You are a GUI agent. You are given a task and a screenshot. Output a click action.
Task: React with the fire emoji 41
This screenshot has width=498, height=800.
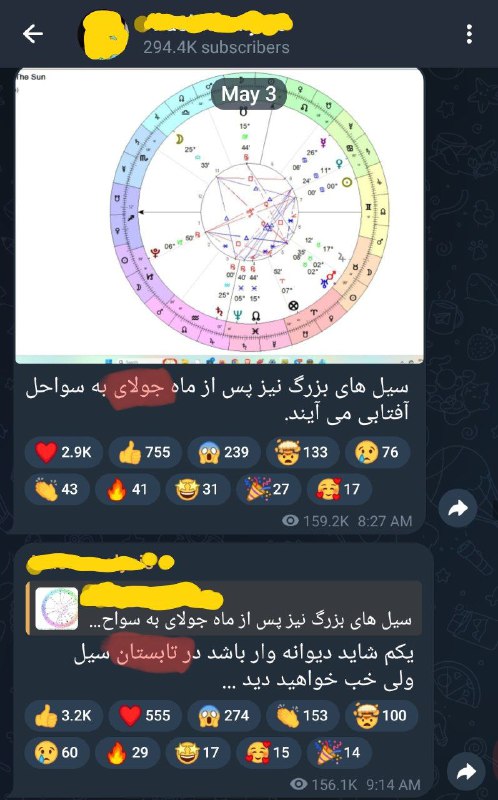tap(127, 489)
